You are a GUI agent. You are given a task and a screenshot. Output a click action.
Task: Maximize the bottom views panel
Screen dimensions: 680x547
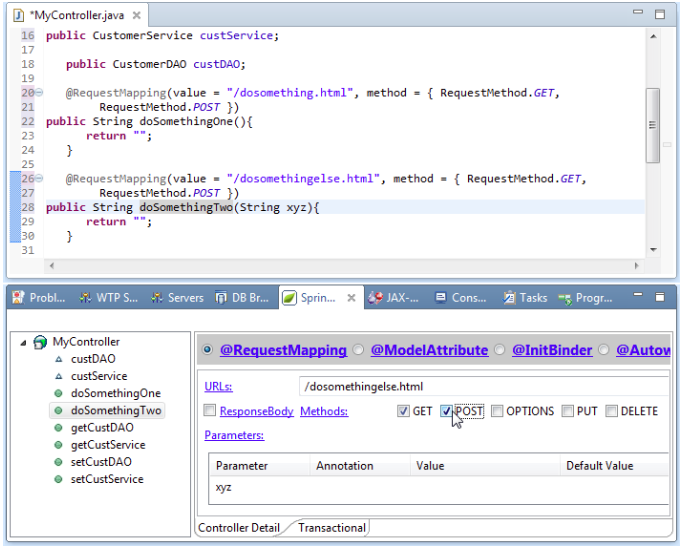pos(660,297)
